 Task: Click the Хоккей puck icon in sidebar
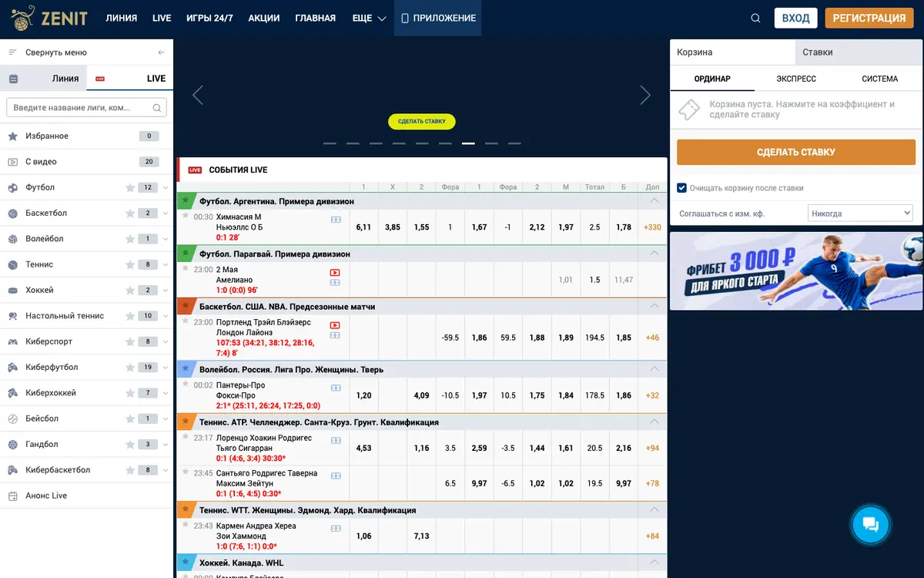pyautogui.click(x=12, y=291)
